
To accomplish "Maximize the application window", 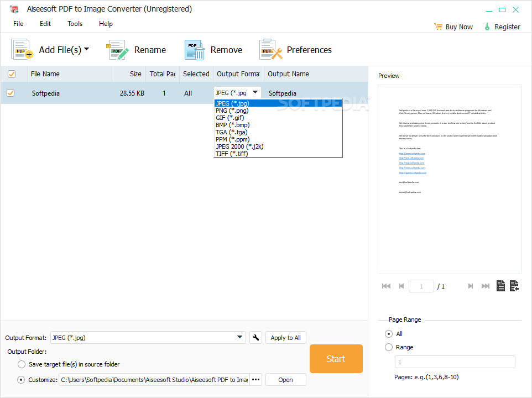I will pos(502,10).
